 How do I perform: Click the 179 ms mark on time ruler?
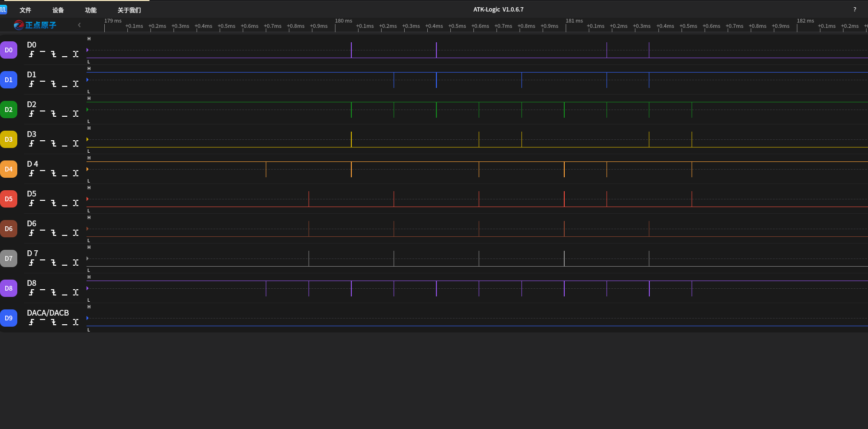(113, 21)
